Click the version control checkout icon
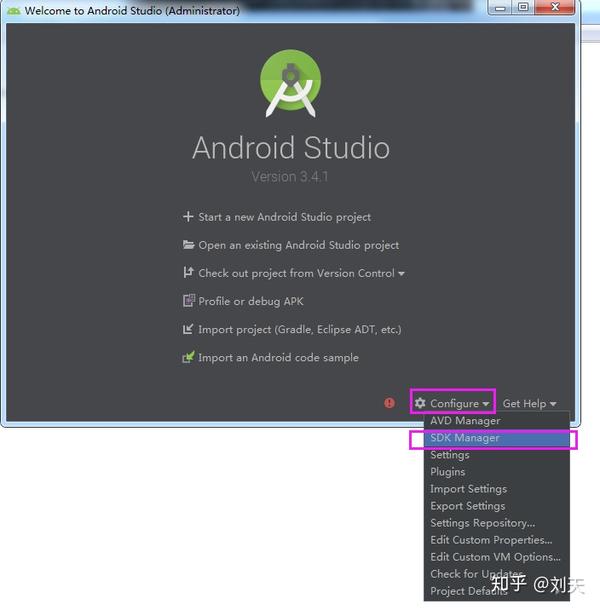Image resolution: width=600 pixels, height=610 pixels. [x=188, y=272]
